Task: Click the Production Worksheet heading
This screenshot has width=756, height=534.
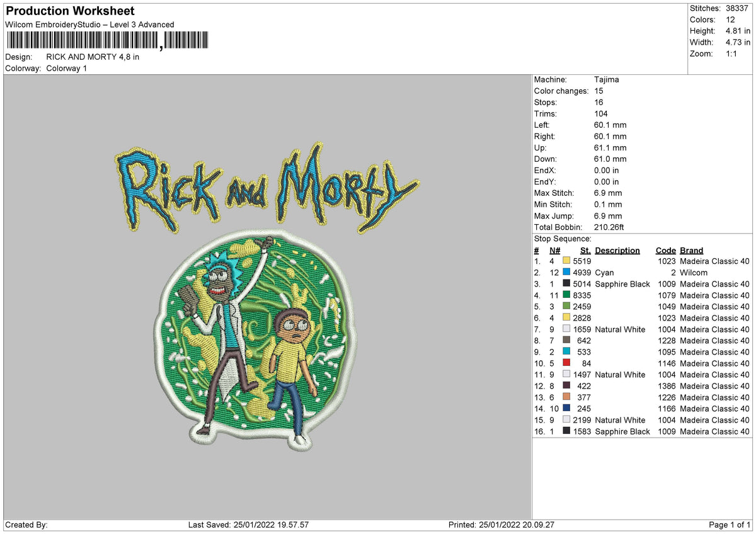Action: coord(70,11)
